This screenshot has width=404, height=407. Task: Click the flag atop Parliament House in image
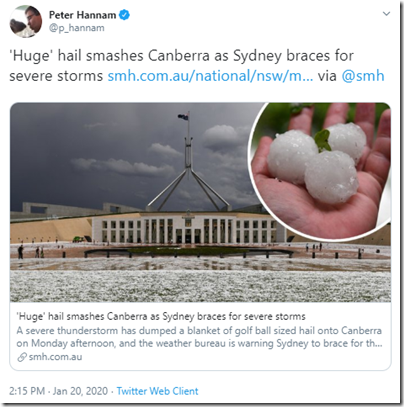pyautogui.click(x=183, y=117)
